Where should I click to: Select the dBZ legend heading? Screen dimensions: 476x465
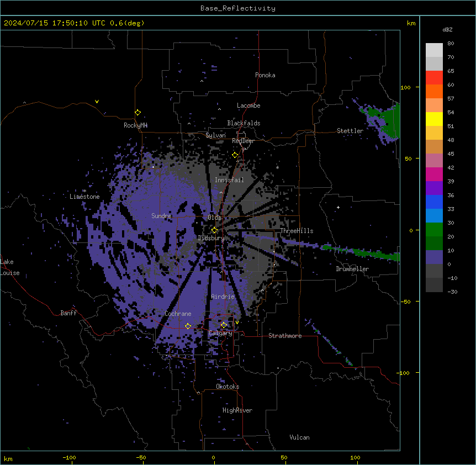click(x=447, y=29)
